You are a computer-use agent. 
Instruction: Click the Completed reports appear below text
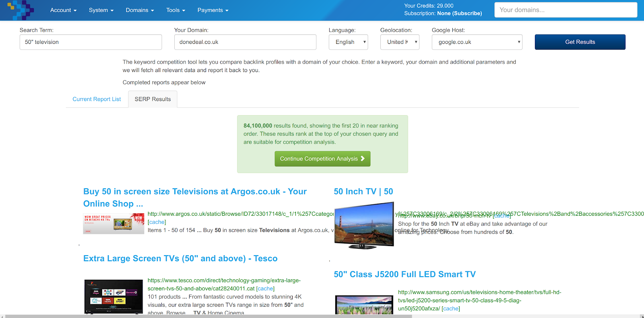coord(164,82)
